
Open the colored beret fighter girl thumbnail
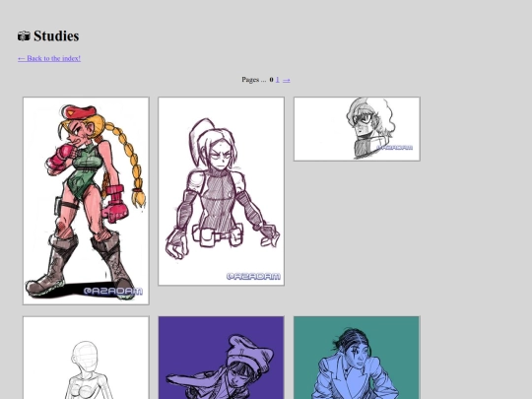(x=86, y=201)
